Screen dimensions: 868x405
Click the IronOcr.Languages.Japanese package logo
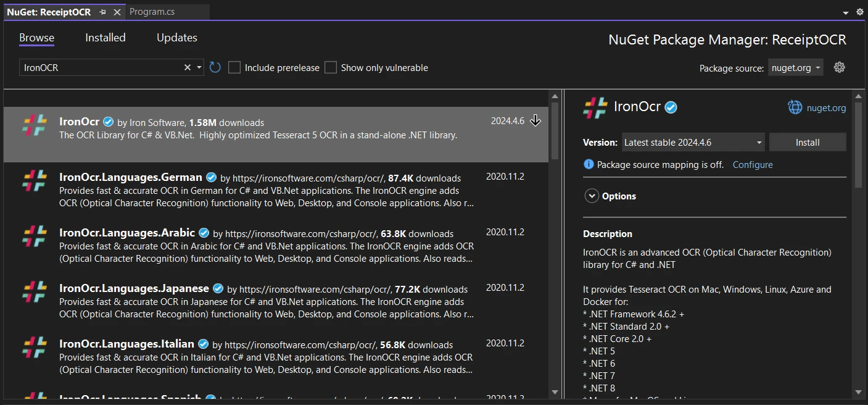click(35, 291)
